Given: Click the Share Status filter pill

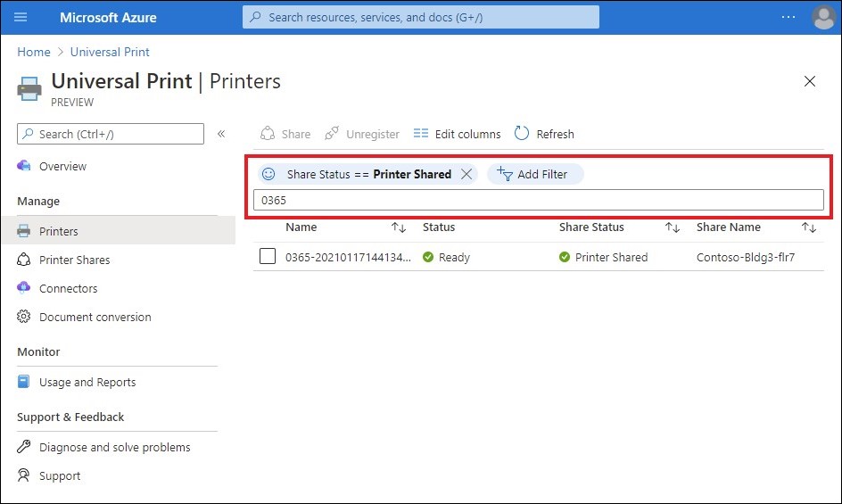Looking at the screenshot, I should click(369, 174).
